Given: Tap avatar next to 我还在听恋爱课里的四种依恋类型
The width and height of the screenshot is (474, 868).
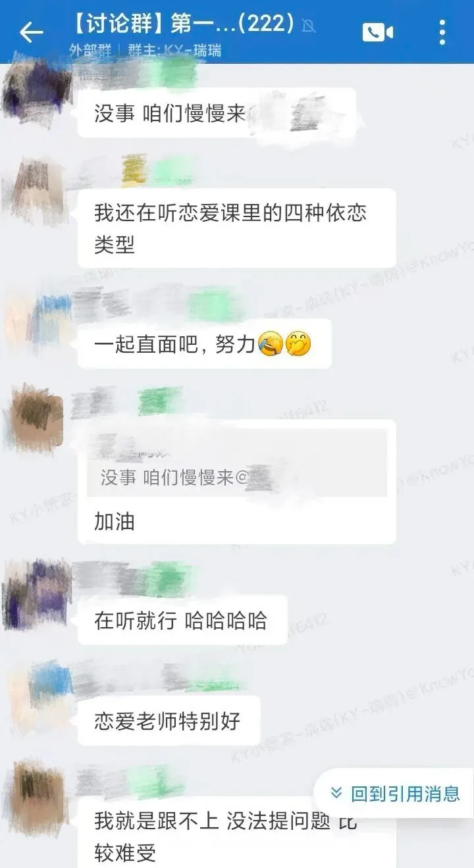Looking at the screenshot, I should point(33,190).
